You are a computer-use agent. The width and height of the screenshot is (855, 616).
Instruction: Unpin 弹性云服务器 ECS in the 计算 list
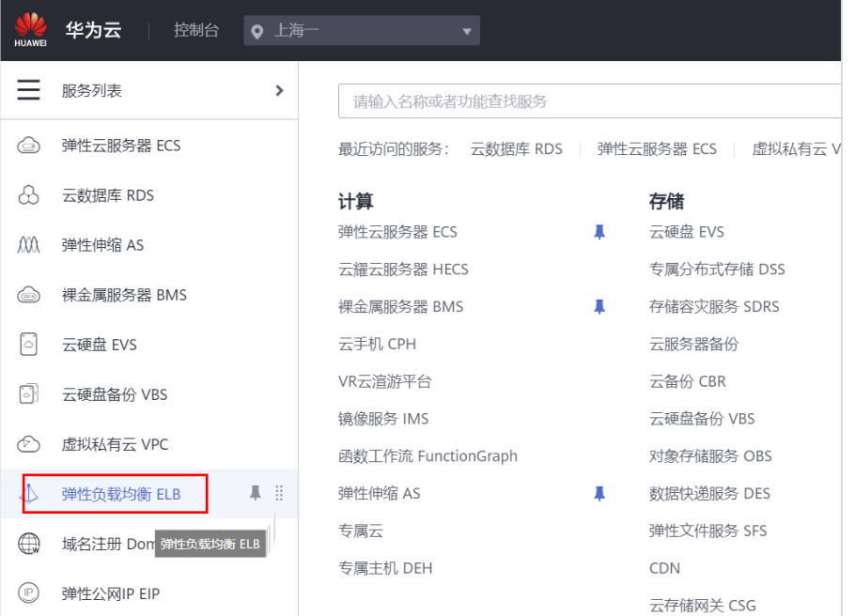coord(599,232)
